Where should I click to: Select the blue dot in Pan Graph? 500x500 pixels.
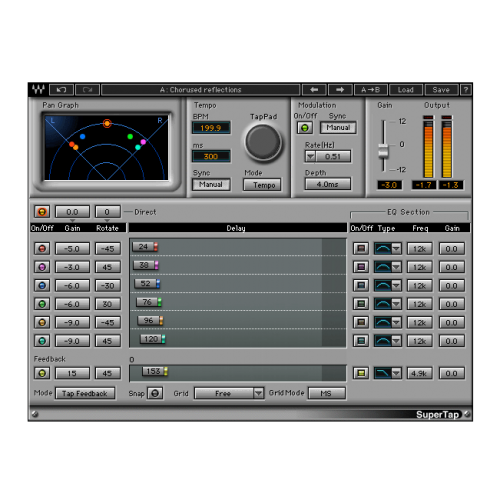coord(82,136)
